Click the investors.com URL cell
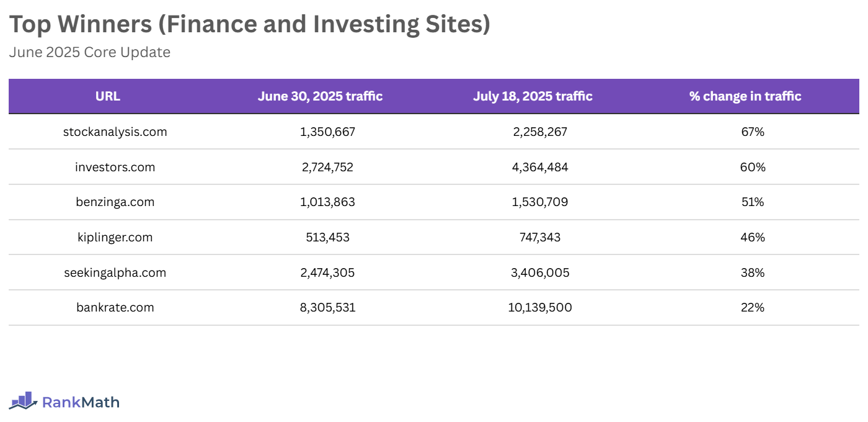The height and width of the screenshot is (422, 868). point(115,167)
